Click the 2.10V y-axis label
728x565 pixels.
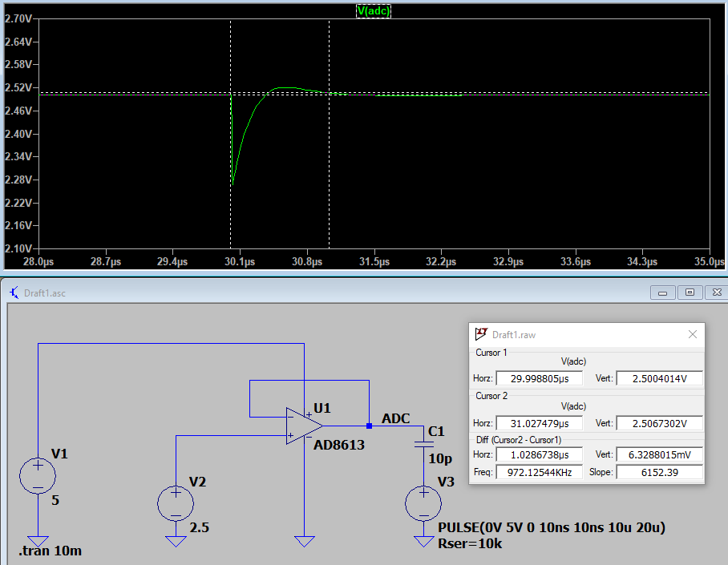pyautogui.click(x=18, y=248)
